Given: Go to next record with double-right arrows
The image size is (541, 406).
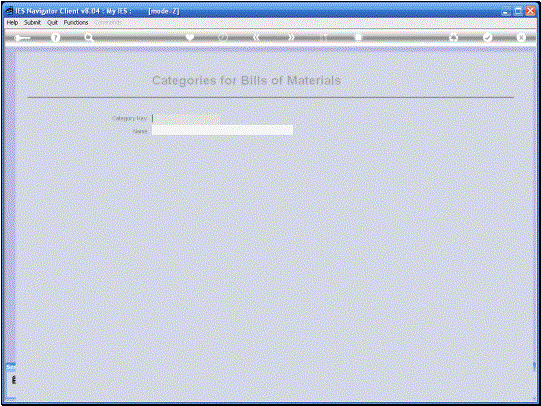Looking at the screenshot, I should (x=291, y=37).
